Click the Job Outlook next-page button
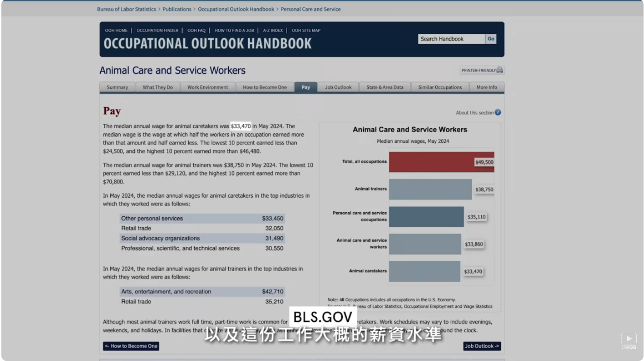644x361 pixels. pos(482,346)
